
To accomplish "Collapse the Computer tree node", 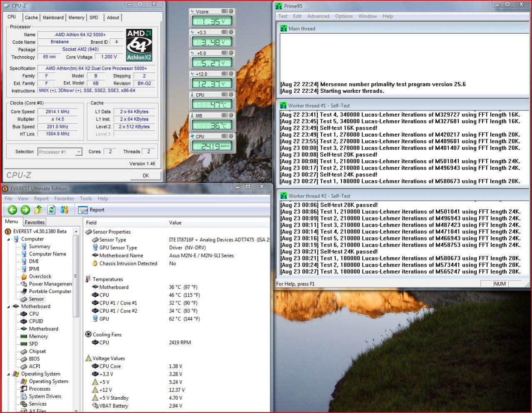I will click(x=8, y=239).
